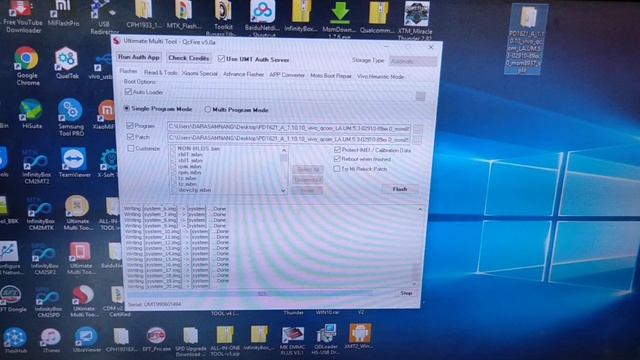Open the MTK_Flash folder icon
This screenshot has height=360, width=640.
(x=184, y=15)
